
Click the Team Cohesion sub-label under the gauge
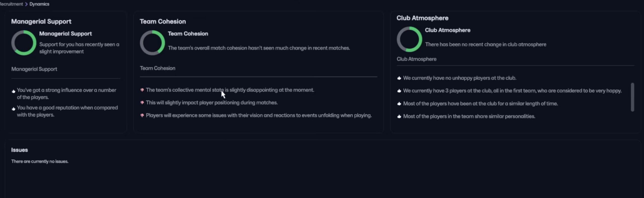point(158,68)
